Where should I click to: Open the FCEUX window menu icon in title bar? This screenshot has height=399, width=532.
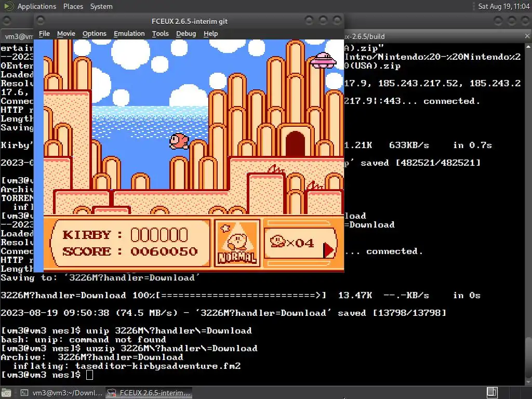[41, 21]
